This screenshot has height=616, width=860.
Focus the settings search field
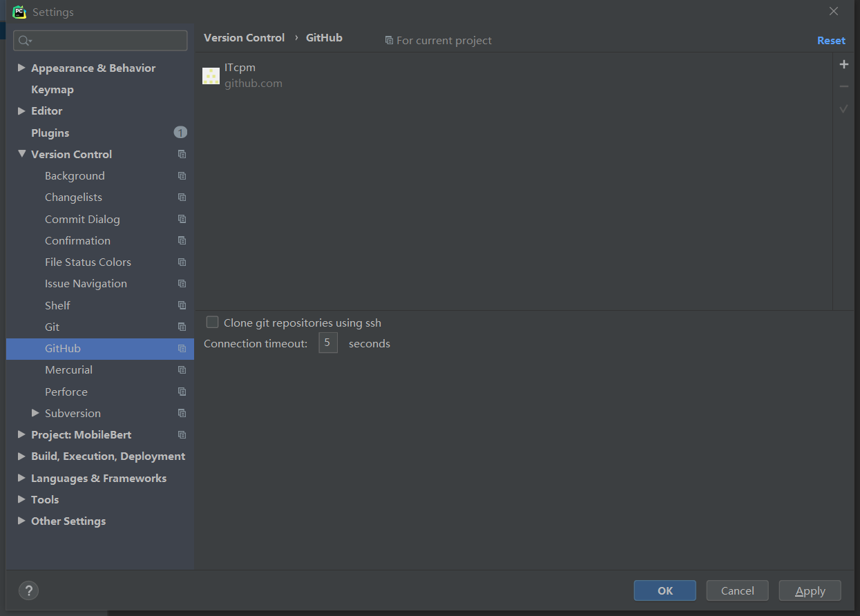(100, 41)
